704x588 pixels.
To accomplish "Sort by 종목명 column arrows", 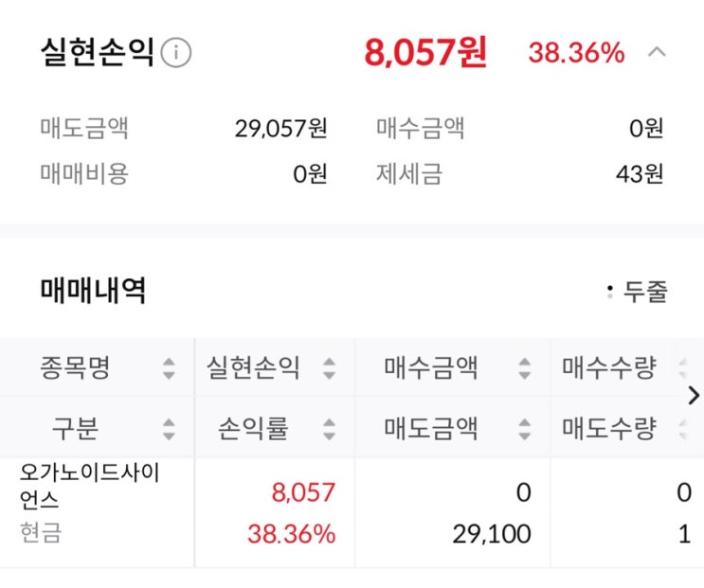I will pos(169,367).
